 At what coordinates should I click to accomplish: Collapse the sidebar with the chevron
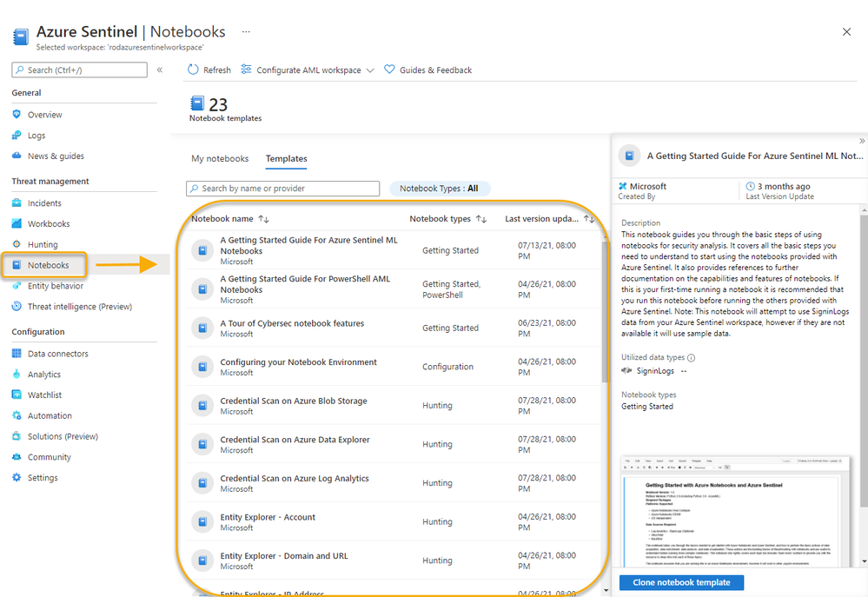pyautogui.click(x=159, y=70)
